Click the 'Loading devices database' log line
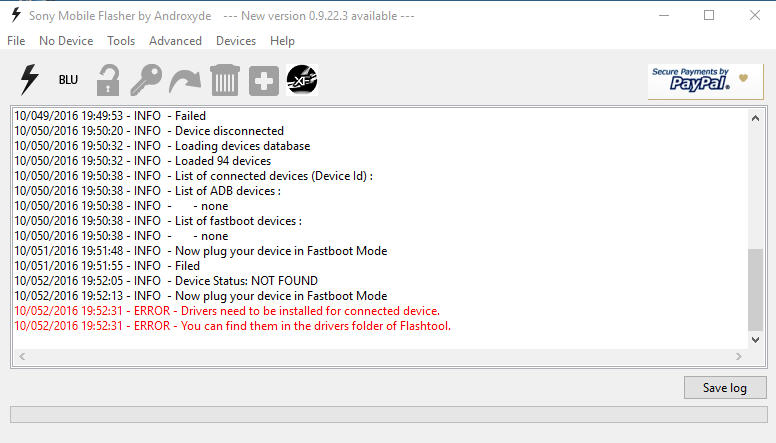Viewport: 776px width, 443px height. pos(162,146)
